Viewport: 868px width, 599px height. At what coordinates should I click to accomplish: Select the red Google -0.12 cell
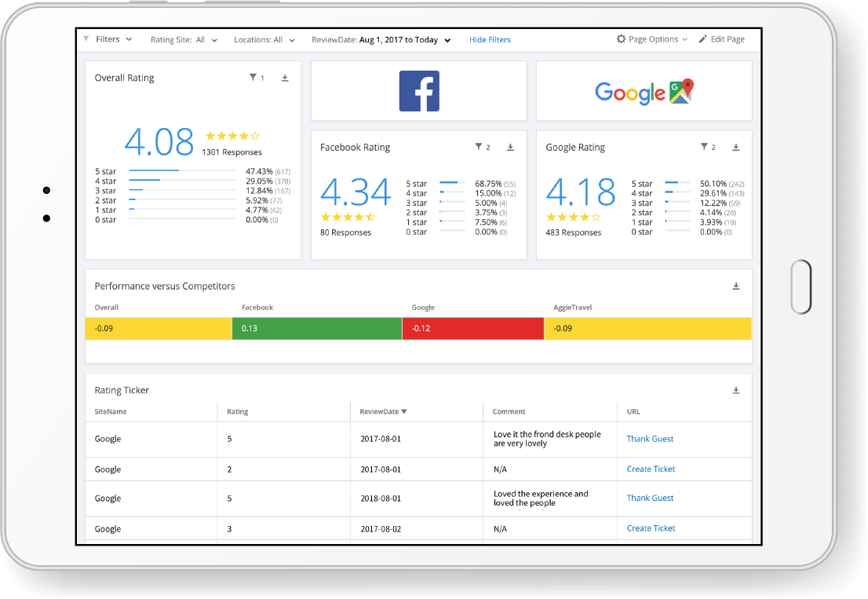point(472,328)
